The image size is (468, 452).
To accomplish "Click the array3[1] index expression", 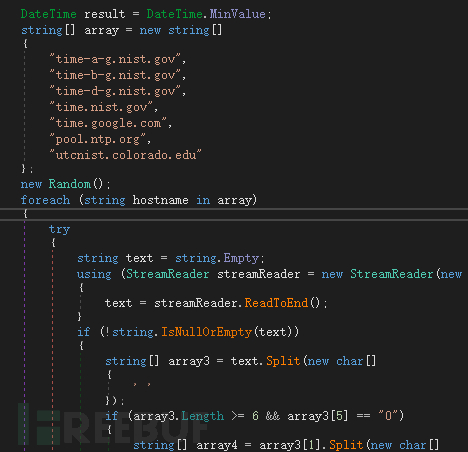I will click(x=290, y=445).
